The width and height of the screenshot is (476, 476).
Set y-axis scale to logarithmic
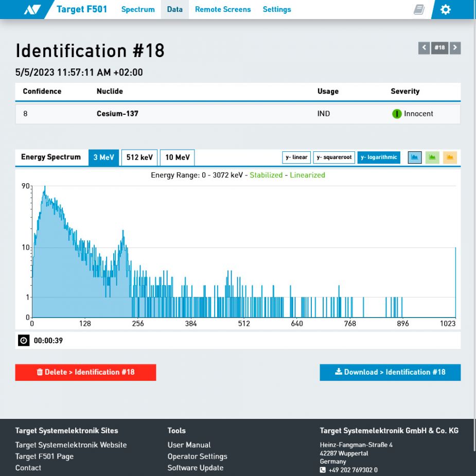tap(379, 157)
